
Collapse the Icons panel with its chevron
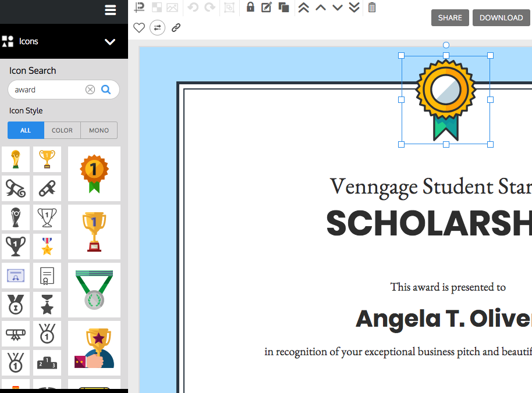110,42
